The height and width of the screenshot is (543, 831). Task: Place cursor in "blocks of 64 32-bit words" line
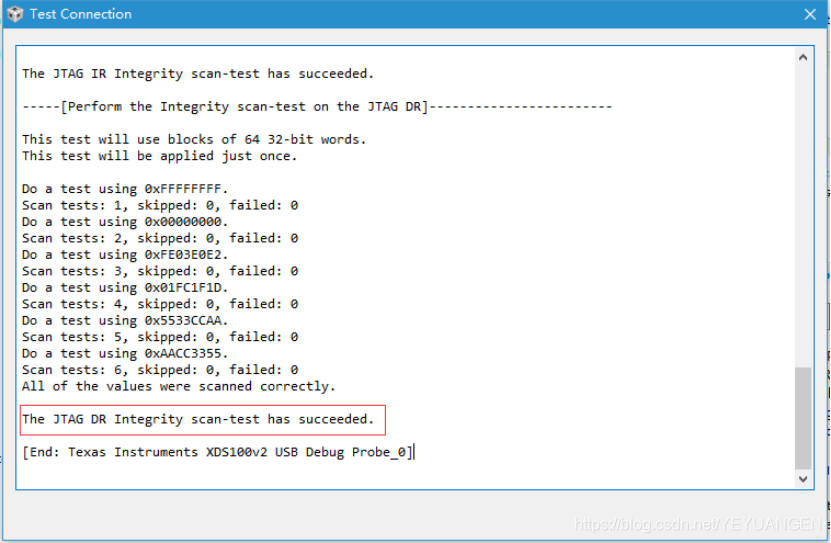[194, 139]
